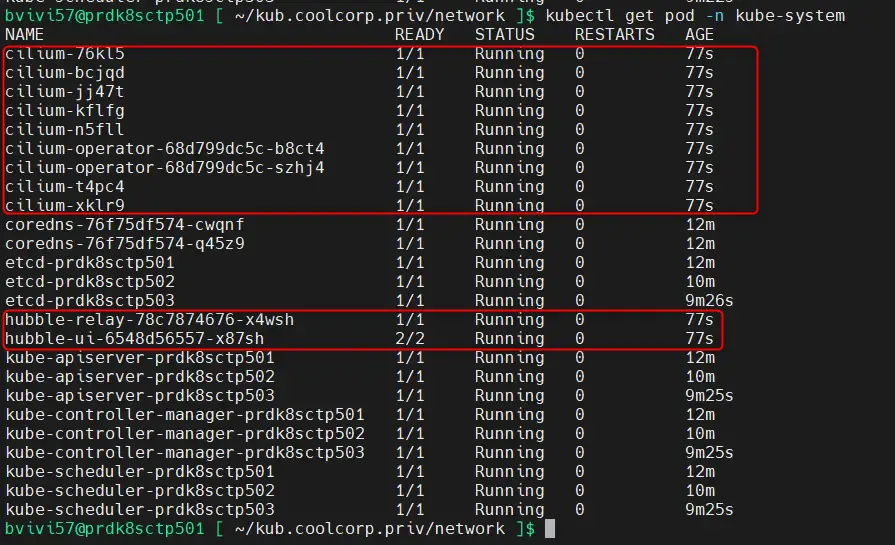Click kube-controller-manager-prdk8sctp503 pod name
Viewport: 895px width, 545px height.
pos(185,453)
